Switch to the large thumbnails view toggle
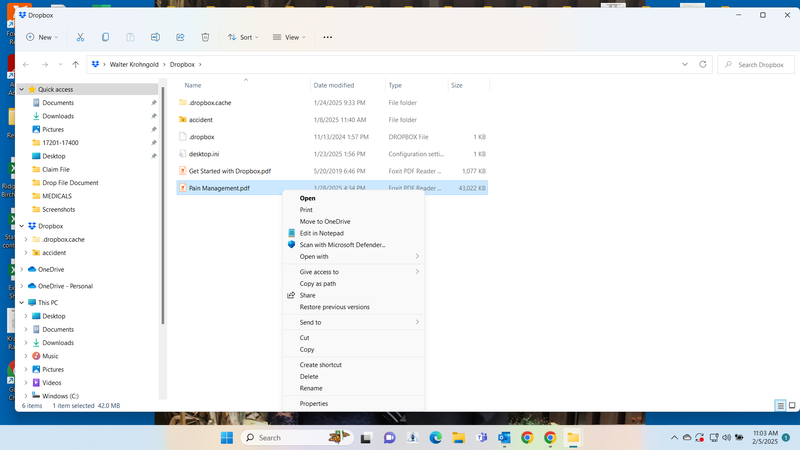 pyautogui.click(x=792, y=405)
